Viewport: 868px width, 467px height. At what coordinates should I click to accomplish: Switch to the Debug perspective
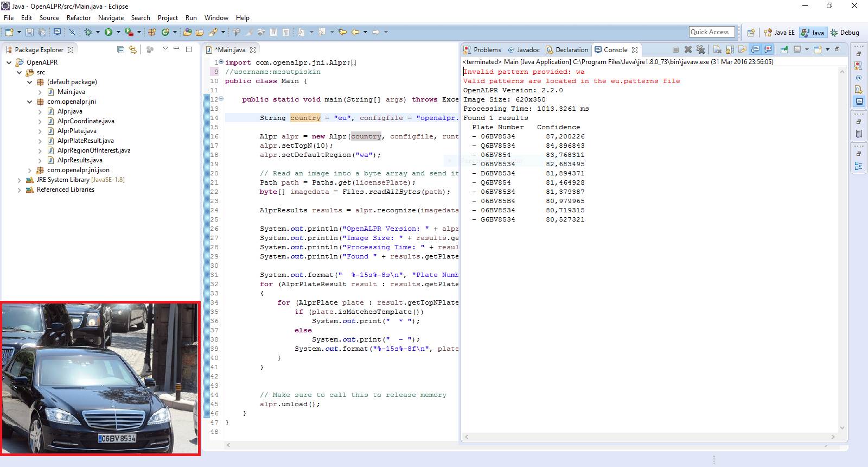pos(845,33)
